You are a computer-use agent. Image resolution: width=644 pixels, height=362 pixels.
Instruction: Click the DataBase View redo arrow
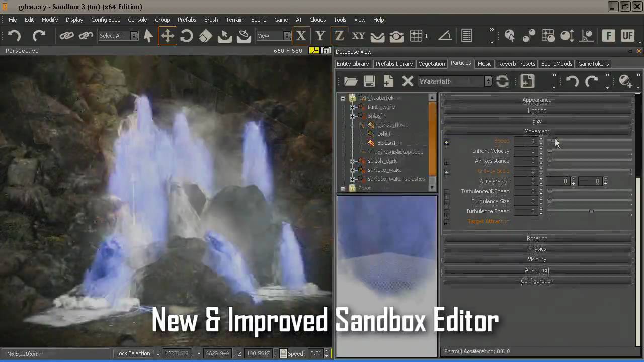click(591, 81)
